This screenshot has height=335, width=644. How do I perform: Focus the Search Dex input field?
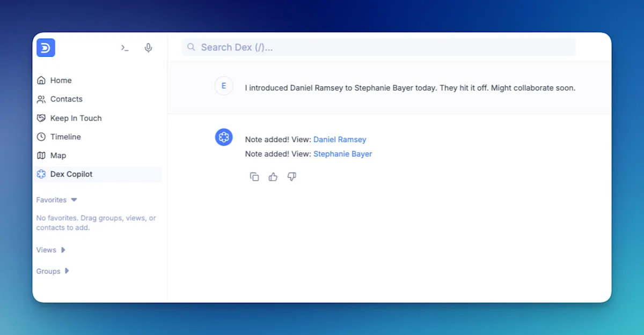pyautogui.click(x=378, y=47)
